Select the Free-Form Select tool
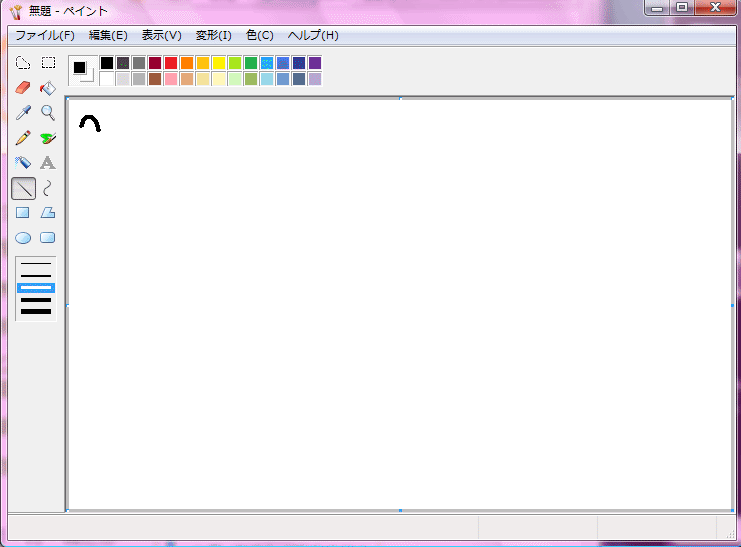The image size is (741, 547). pyautogui.click(x=23, y=63)
